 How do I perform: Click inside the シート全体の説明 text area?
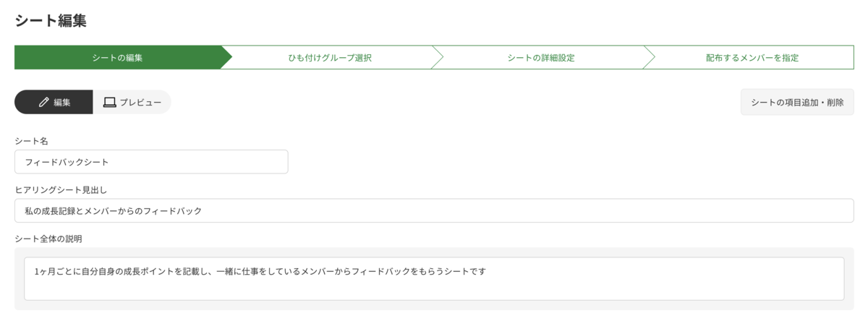click(434, 278)
